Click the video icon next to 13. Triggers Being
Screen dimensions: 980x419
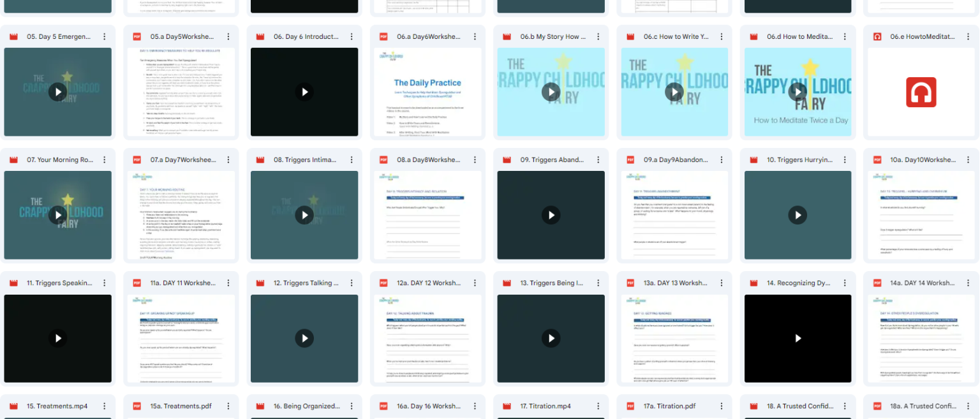507,283
